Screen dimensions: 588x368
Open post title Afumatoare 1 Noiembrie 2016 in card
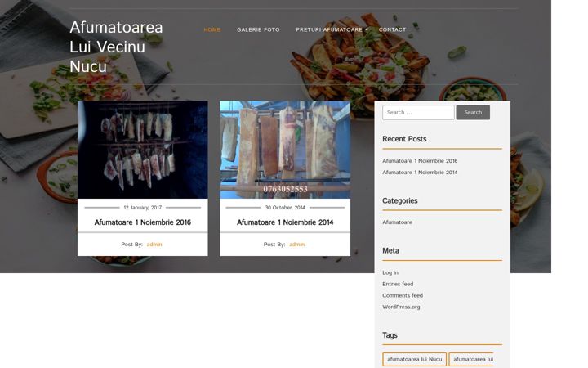point(142,222)
